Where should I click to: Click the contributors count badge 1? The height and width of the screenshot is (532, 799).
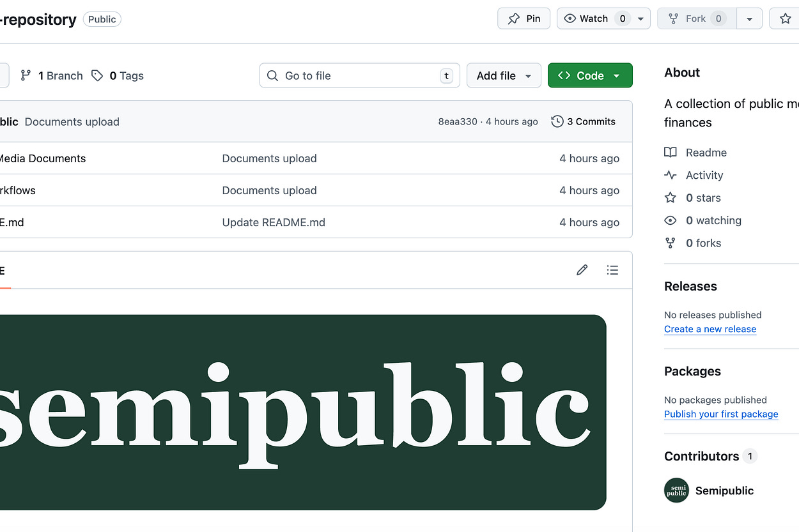pos(750,456)
